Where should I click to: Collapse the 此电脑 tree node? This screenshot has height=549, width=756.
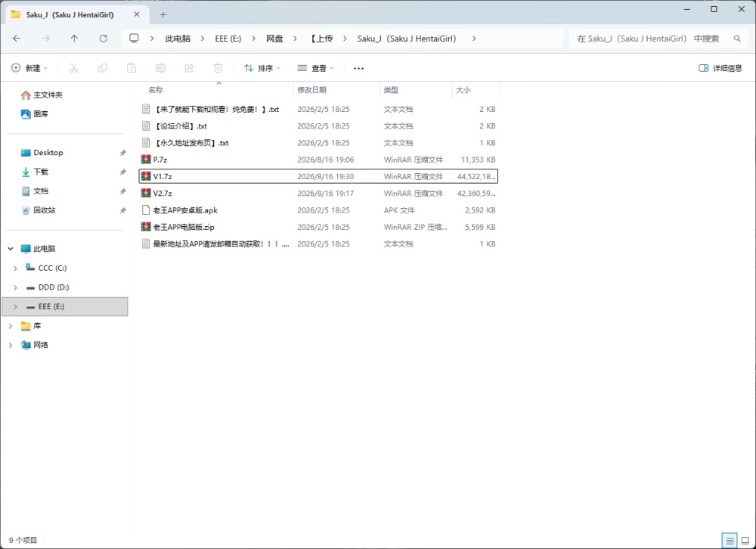(11, 249)
